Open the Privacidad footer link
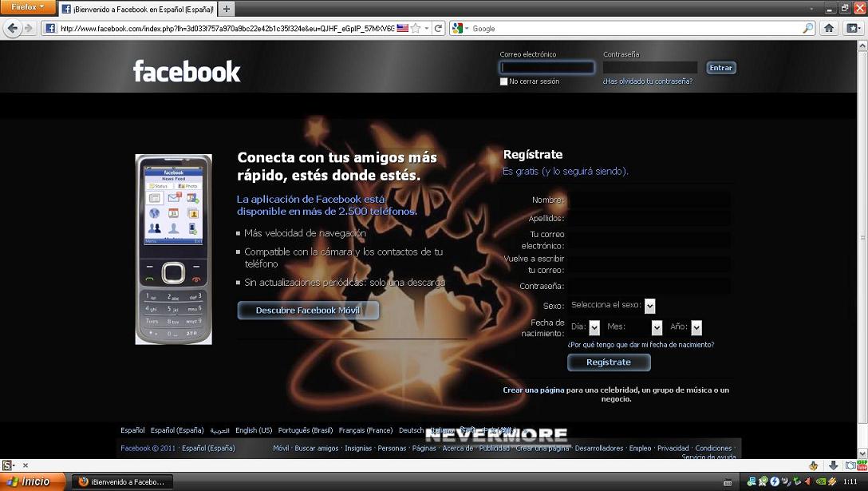Image resolution: width=868 pixels, height=491 pixels. (673, 449)
